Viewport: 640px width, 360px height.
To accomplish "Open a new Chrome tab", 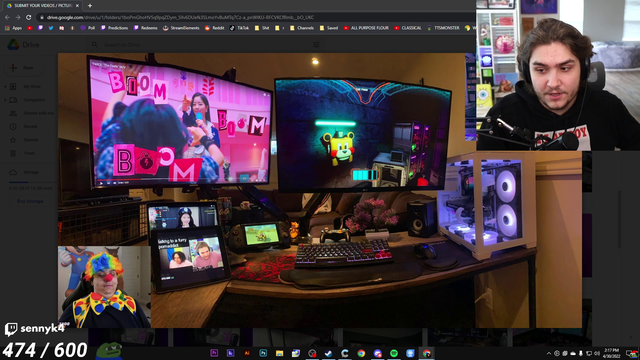I will pyautogui.click(x=90, y=6).
